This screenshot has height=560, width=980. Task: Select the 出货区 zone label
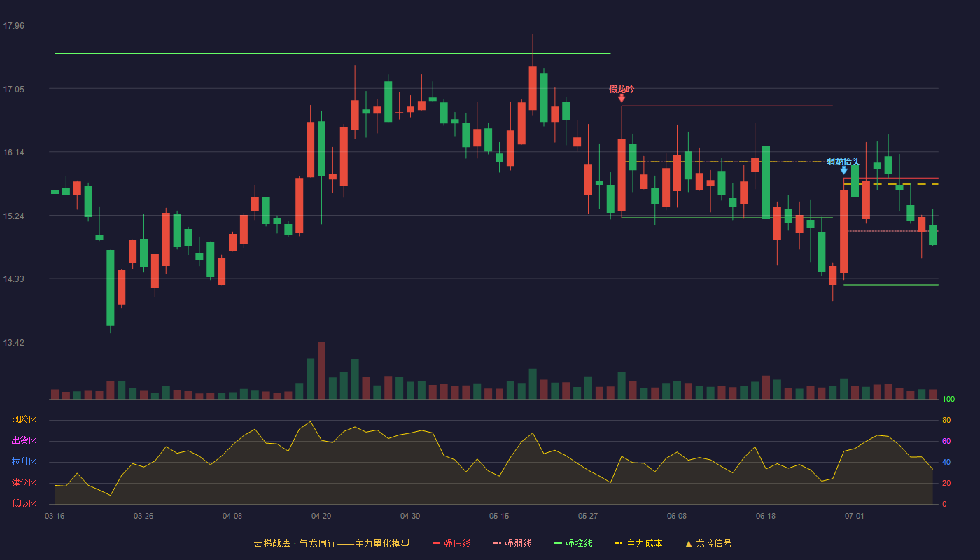click(x=24, y=441)
